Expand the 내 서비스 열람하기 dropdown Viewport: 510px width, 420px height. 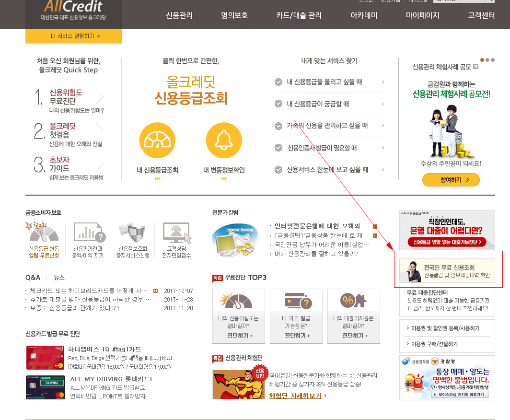(x=73, y=36)
